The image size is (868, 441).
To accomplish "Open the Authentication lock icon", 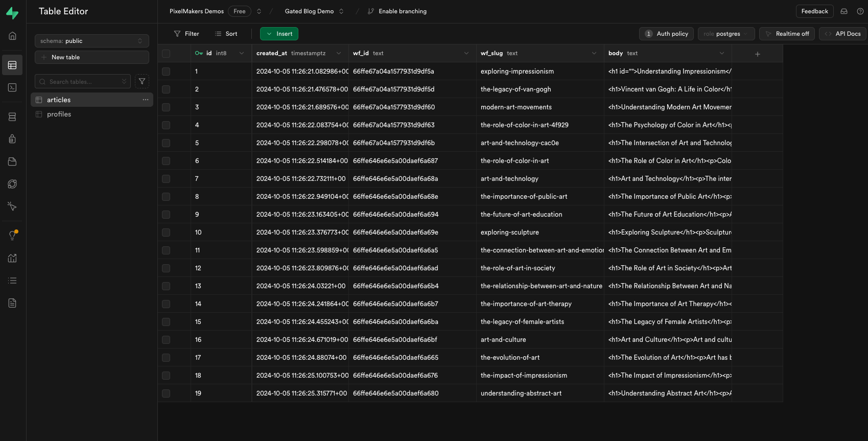I will 12,139.
